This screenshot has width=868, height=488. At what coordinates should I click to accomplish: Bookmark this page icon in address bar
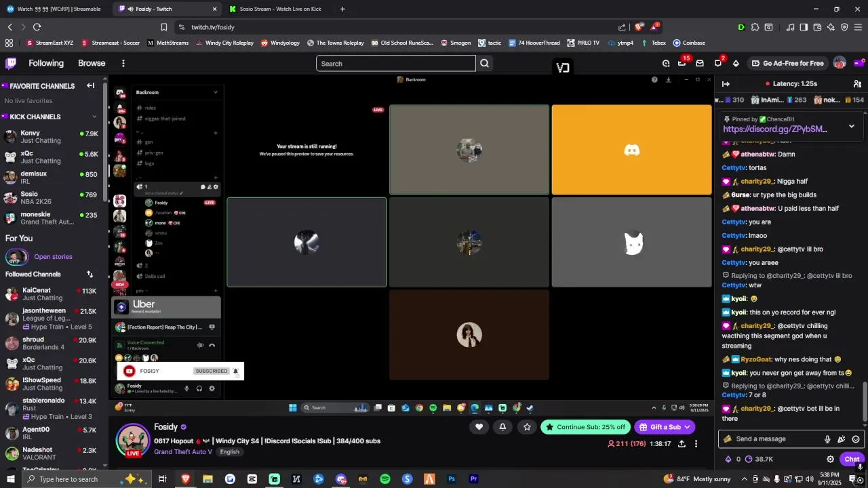click(x=163, y=27)
